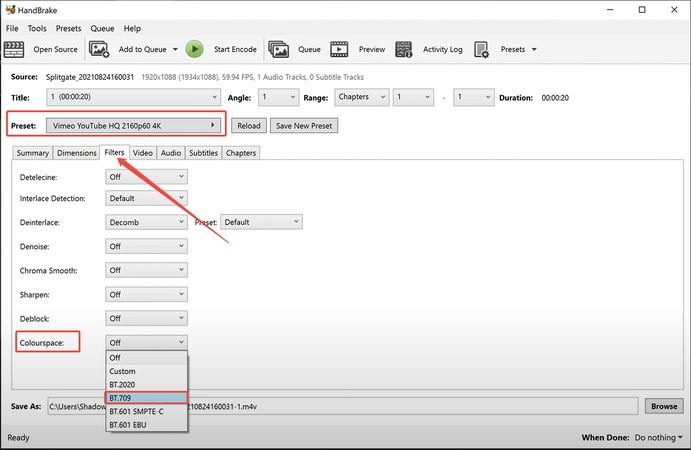The width and height of the screenshot is (691, 450).
Task: Expand the Add to Queue dropdown arrow
Action: click(175, 49)
